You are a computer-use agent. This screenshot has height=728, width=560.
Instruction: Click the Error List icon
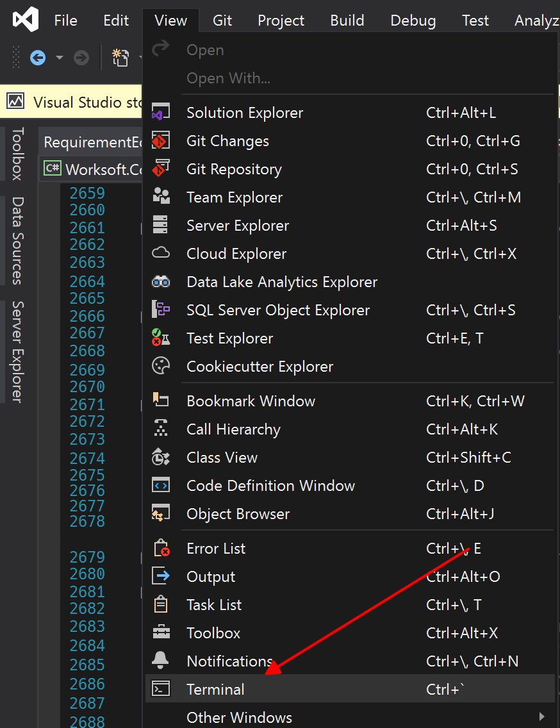(x=161, y=549)
